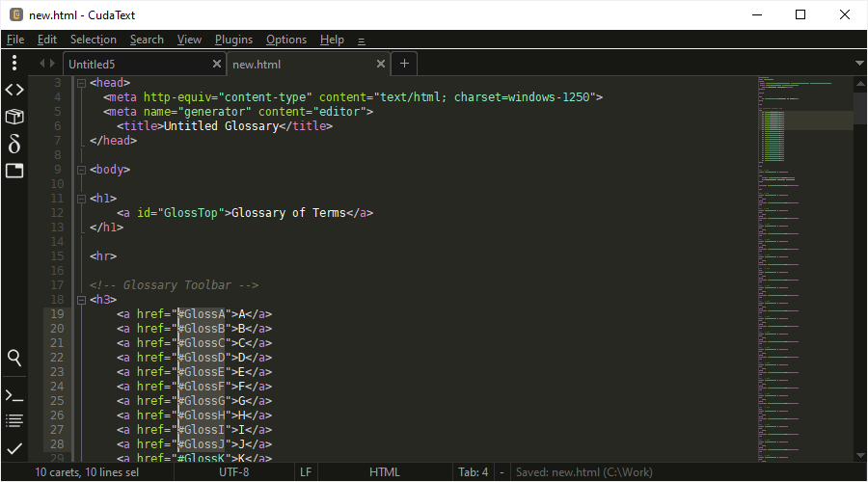This screenshot has height=482, width=868.
Task: Open the tabs dropdown arrow
Action: pyautogui.click(x=859, y=64)
